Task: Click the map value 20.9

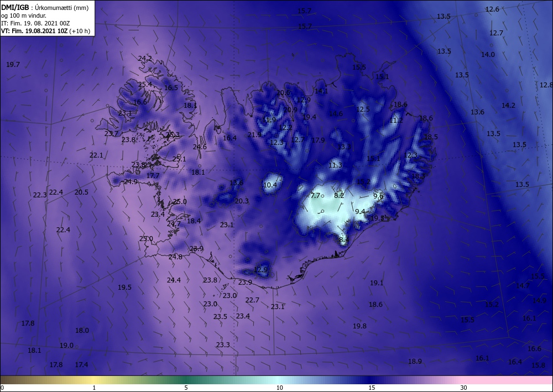Action: (291, 109)
